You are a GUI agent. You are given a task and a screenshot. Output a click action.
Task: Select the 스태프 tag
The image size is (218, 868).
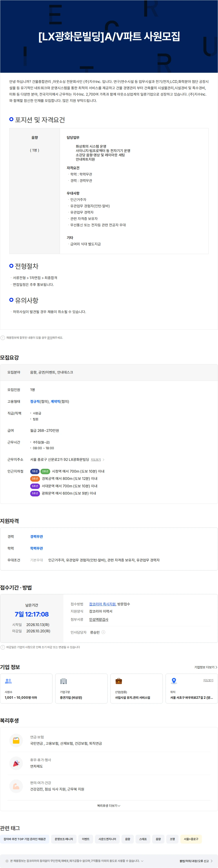tap(143, 839)
